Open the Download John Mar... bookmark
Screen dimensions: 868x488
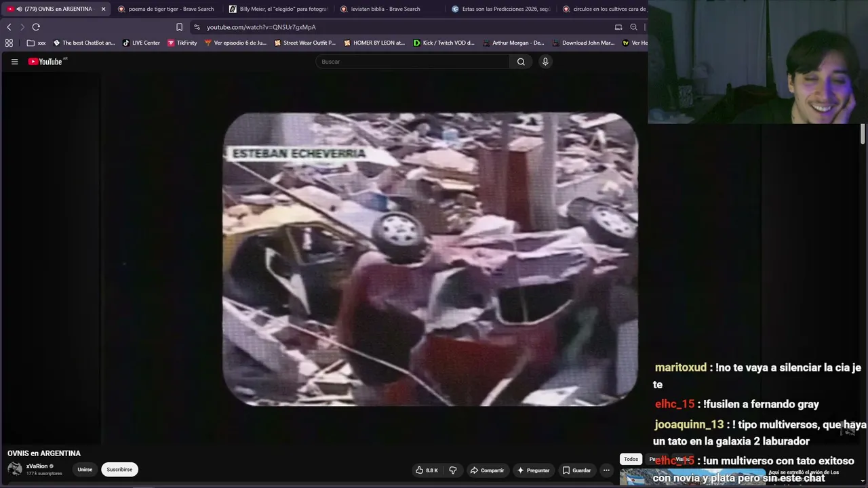[x=583, y=43]
